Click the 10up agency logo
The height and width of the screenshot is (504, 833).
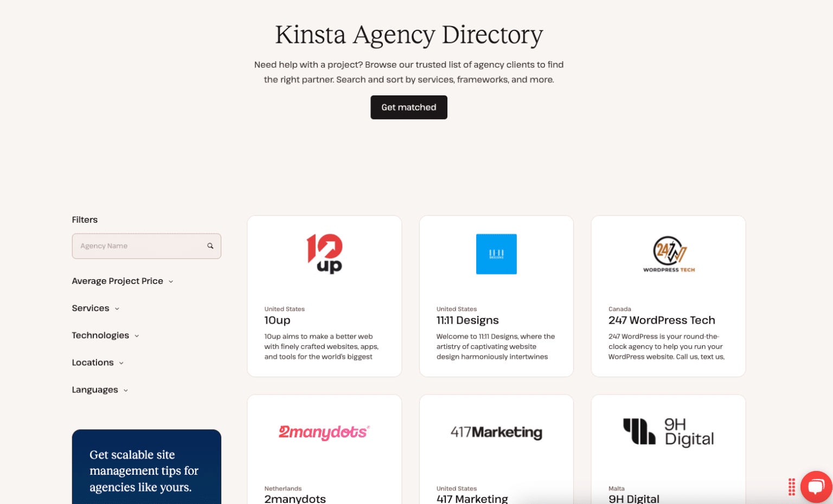coord(324,253)
